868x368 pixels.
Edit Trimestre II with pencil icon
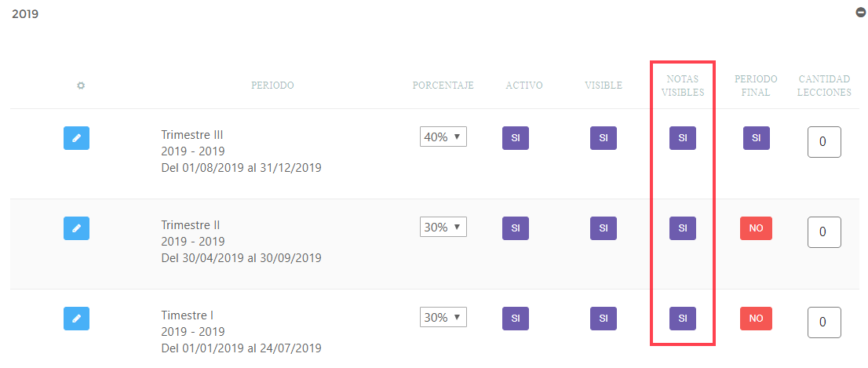76,228
